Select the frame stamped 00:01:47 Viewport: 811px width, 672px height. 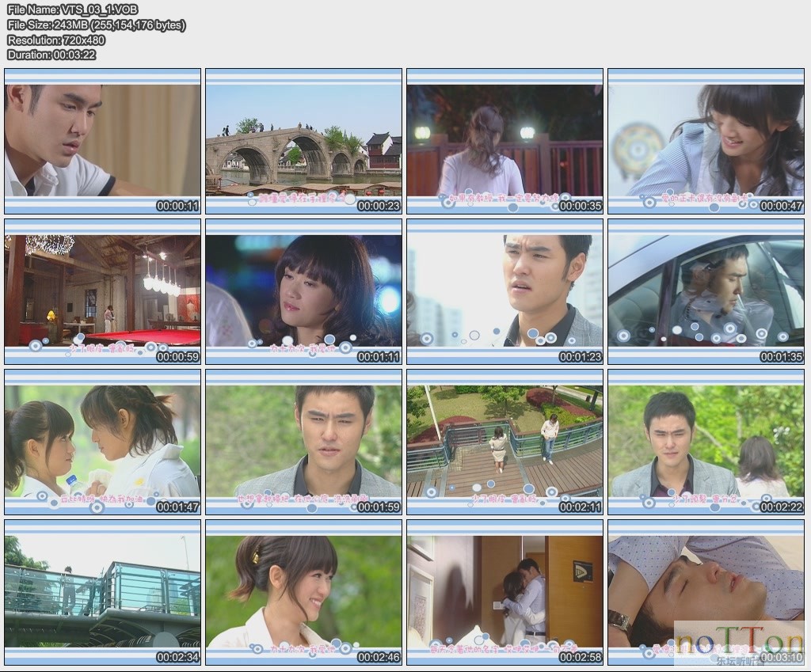click(102, 442)
